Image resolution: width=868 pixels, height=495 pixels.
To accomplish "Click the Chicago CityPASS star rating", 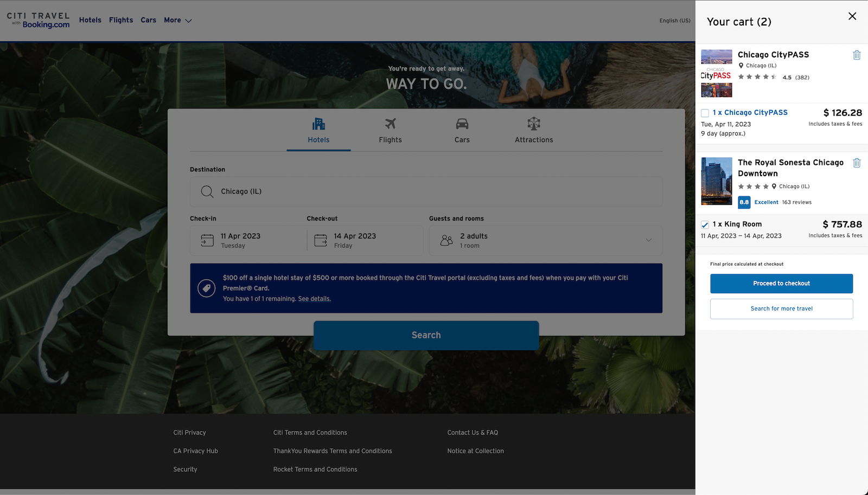I will point(757,77).
